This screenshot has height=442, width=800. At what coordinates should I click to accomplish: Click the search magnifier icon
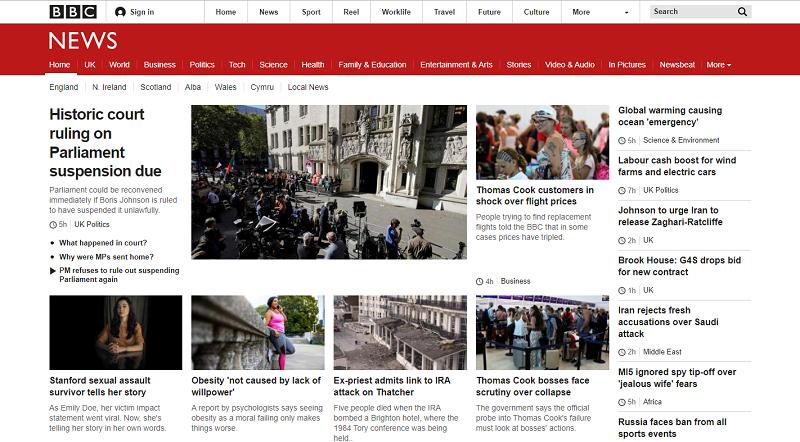pyautogui.click(x=742, y=12)
